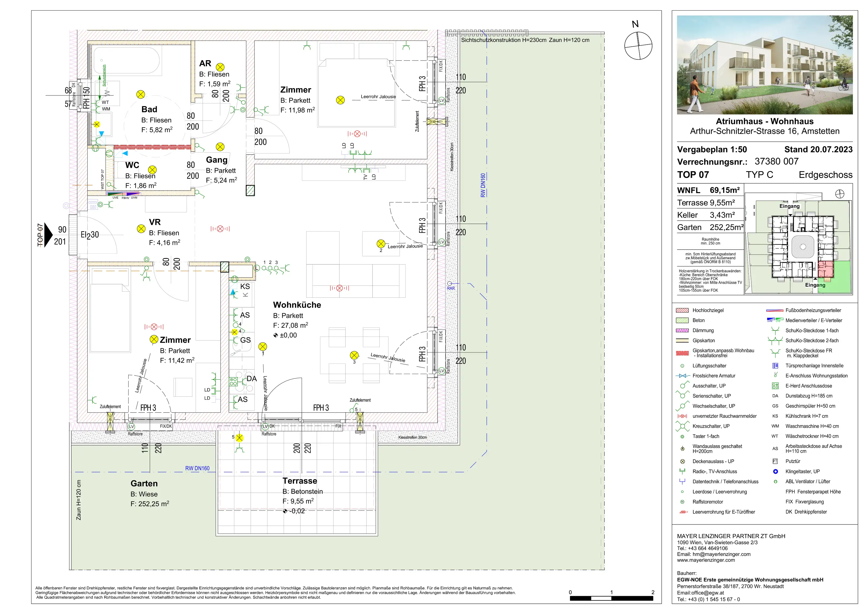Click the red highlighted unit in site plan
Screen dimensions: 868x614
coord(825,269)
